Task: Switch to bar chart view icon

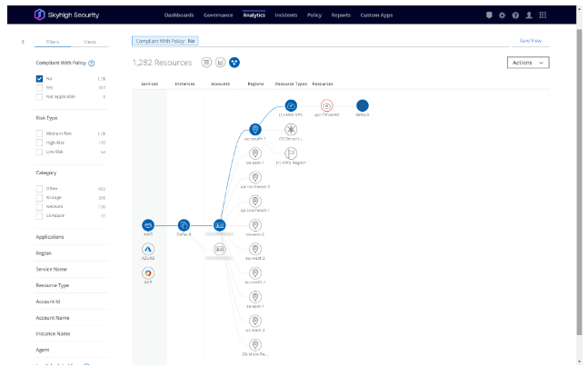Action: [221, 63]
